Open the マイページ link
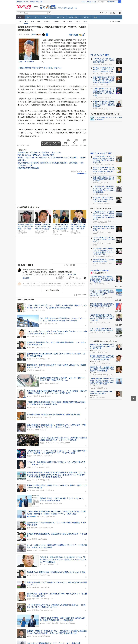Screen dimensions: 138x644 point(103,13)
